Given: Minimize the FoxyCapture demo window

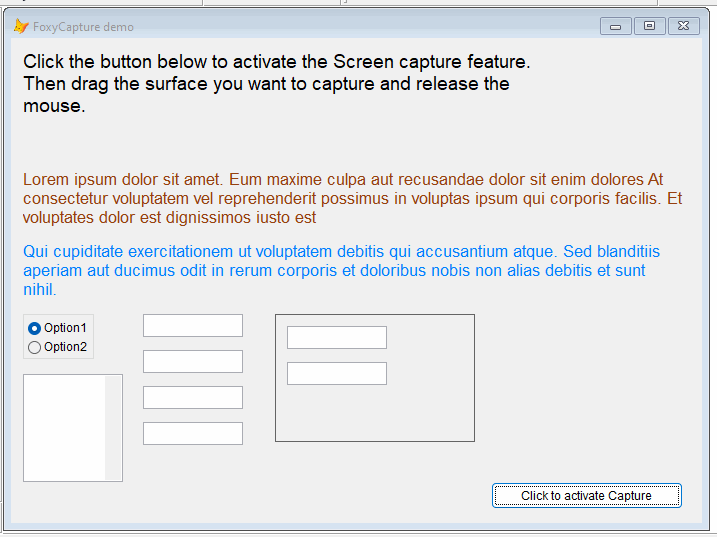Looking at the screenshot, I should pos(615,27).
